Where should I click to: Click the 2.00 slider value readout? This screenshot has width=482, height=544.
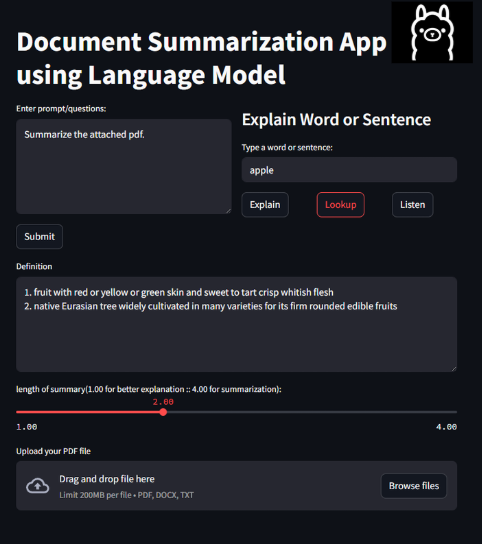tap(163, 402)
